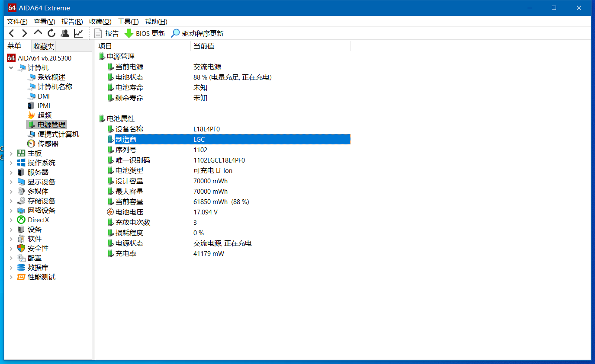Select the 设备名称 row

[228, 129]
